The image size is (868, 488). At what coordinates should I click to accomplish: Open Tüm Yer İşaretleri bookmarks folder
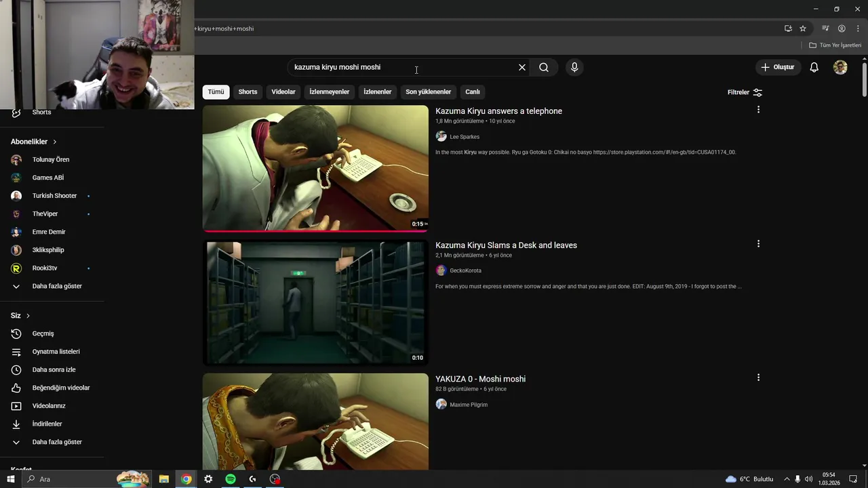[835, 45]
